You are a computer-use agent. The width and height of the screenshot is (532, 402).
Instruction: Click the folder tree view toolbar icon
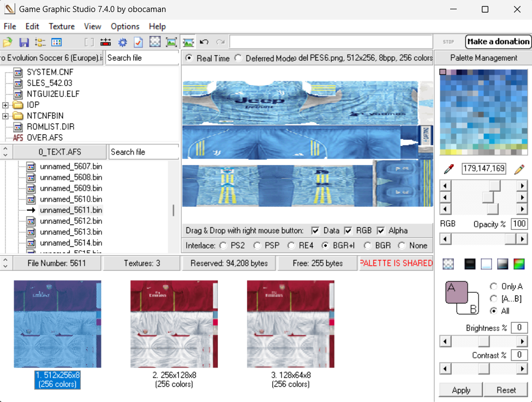point(40,42)
